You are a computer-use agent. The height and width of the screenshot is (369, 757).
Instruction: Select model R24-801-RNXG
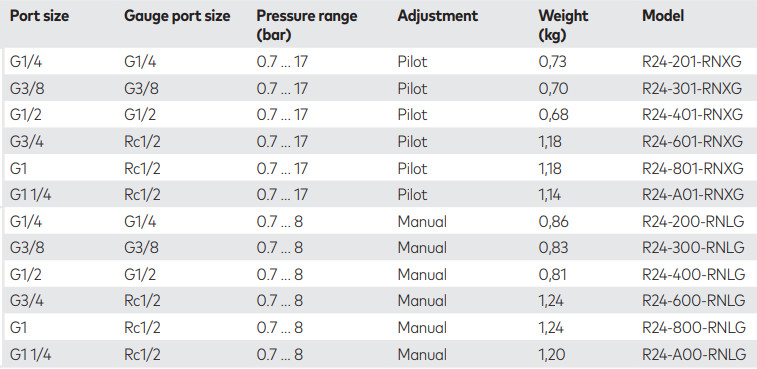pyautogui.click(x=693, y=168)
